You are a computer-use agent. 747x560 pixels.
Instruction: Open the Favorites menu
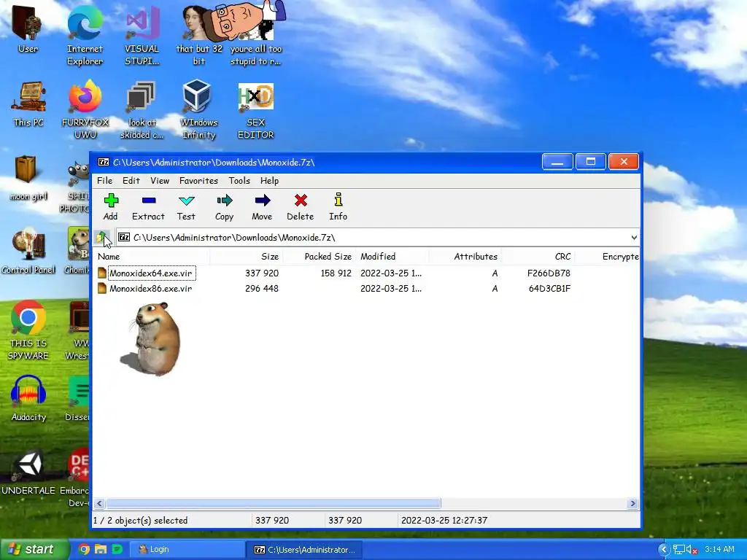(x=198, y=181)
